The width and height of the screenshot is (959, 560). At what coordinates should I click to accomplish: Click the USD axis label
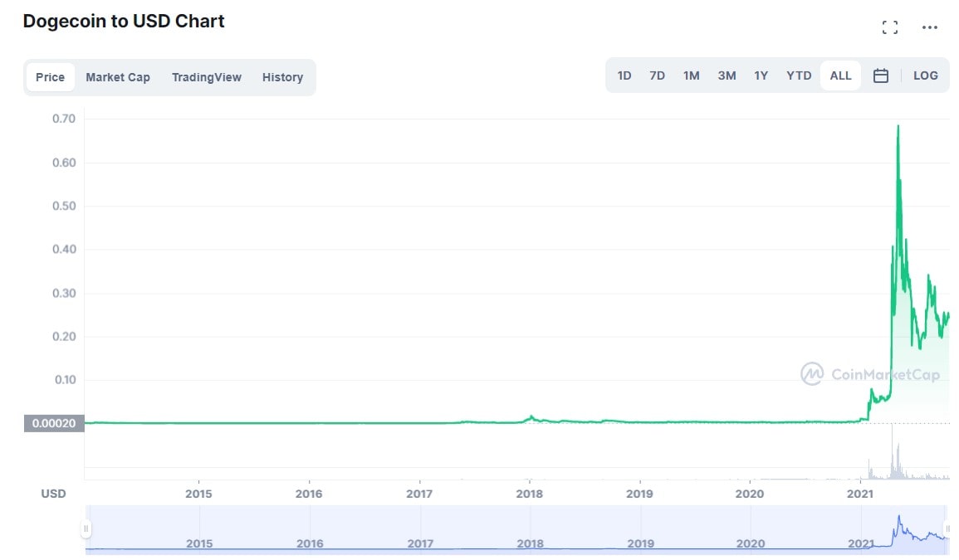tap(53, 494)
